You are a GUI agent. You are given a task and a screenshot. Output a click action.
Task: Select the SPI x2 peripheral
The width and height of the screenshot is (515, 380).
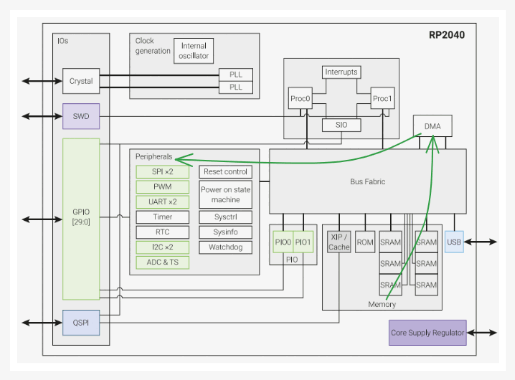[x=162, y=172]
